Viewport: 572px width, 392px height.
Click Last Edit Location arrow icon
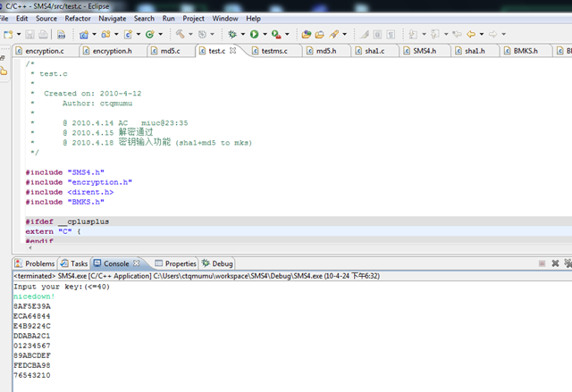tap(457, 34)
